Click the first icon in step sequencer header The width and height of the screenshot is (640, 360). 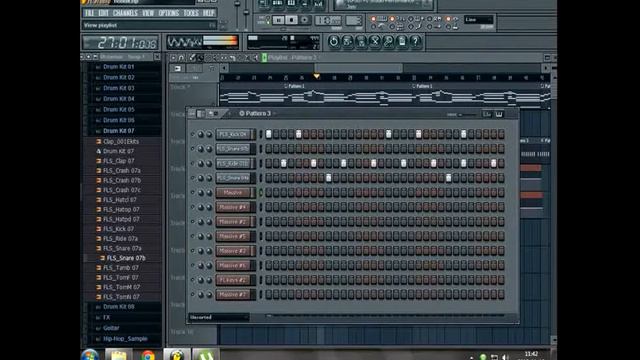(x=191, y=113)
